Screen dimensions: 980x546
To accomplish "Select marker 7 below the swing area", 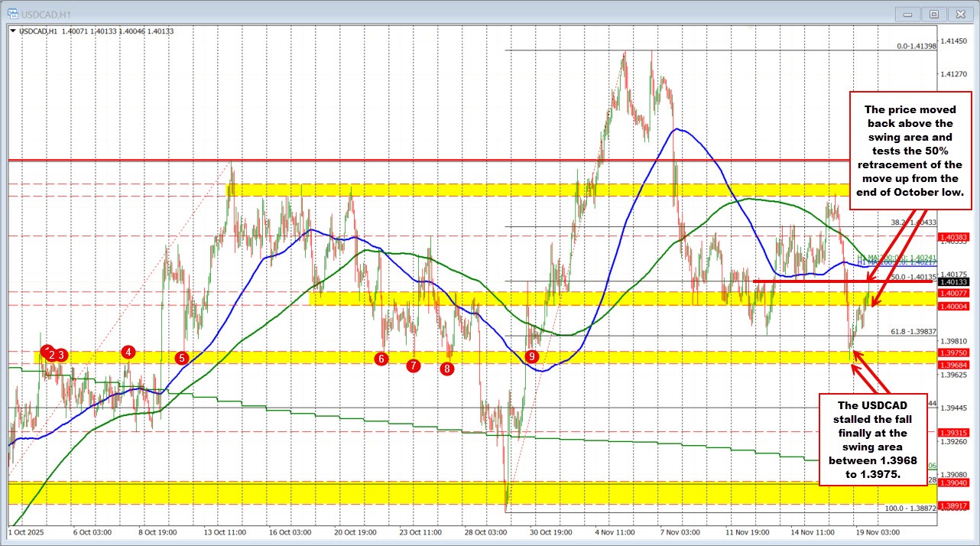I will (x=414, y=366).
